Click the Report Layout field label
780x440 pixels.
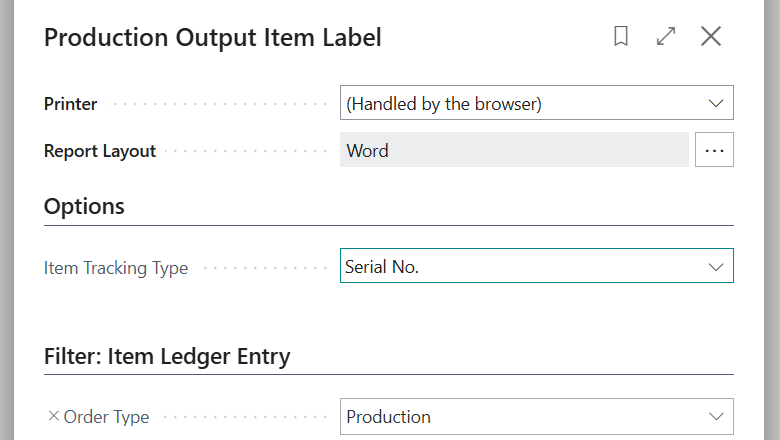(100, 151)
